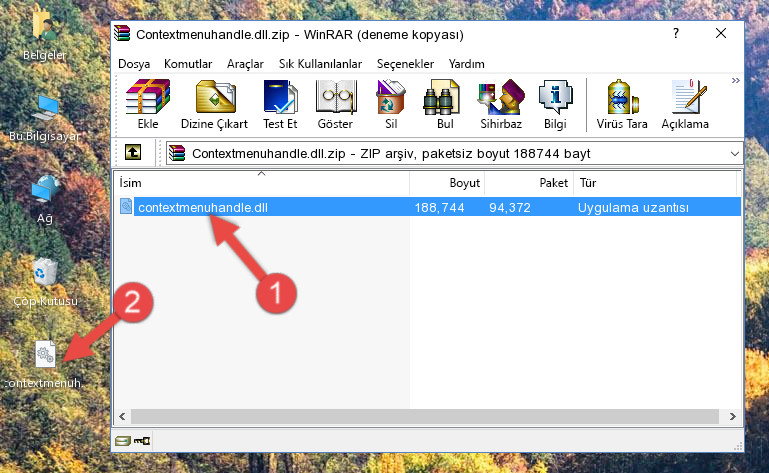Viewport: 769px width, 473px height.
Task: Click the archive path text in address bar
Action: pyautogui.click(x=391, y=154)
